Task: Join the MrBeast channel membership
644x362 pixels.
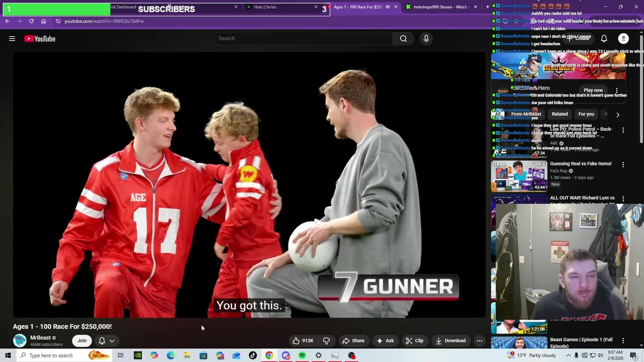Action: [x=82, y=341]
